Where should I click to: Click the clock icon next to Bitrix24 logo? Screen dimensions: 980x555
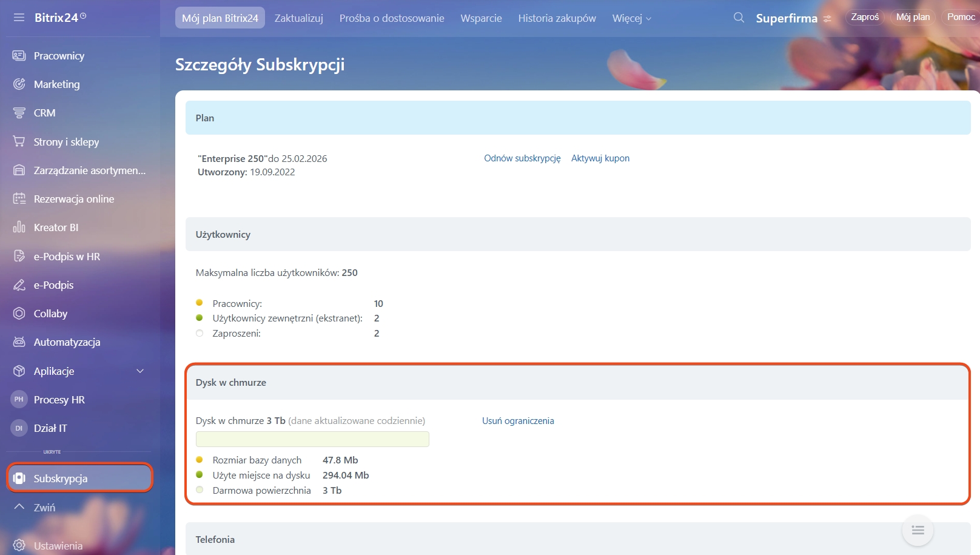click(83, 16)
